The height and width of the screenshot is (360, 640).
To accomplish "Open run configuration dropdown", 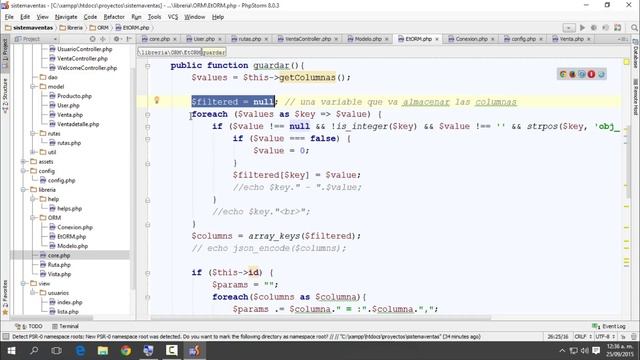I will point(569,28).
